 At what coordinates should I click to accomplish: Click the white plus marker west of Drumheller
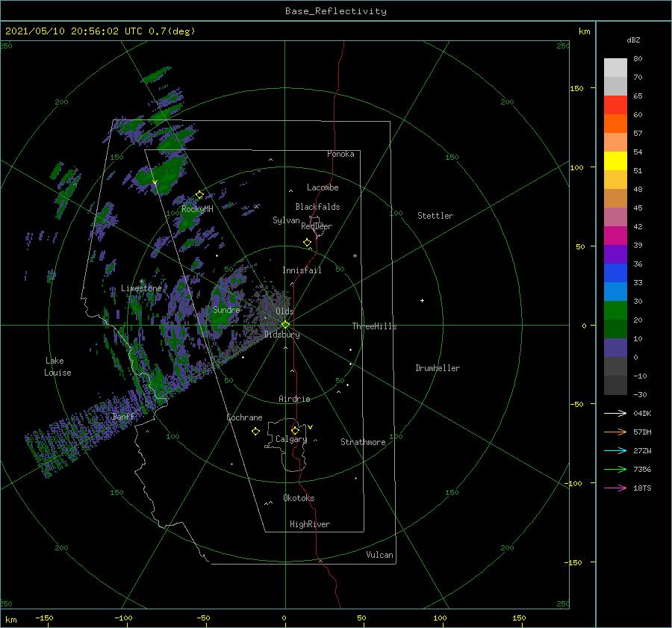[x=422, y=300]
